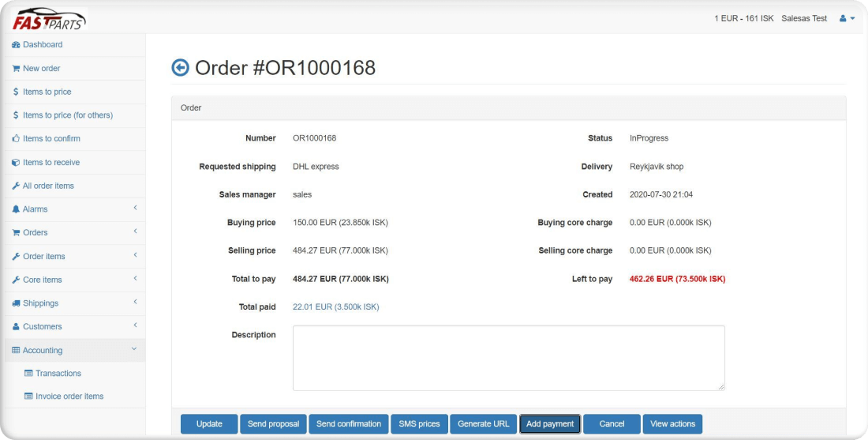Open Transactions under Accounting
Screen dimensions: 868x440
(58, 374)
